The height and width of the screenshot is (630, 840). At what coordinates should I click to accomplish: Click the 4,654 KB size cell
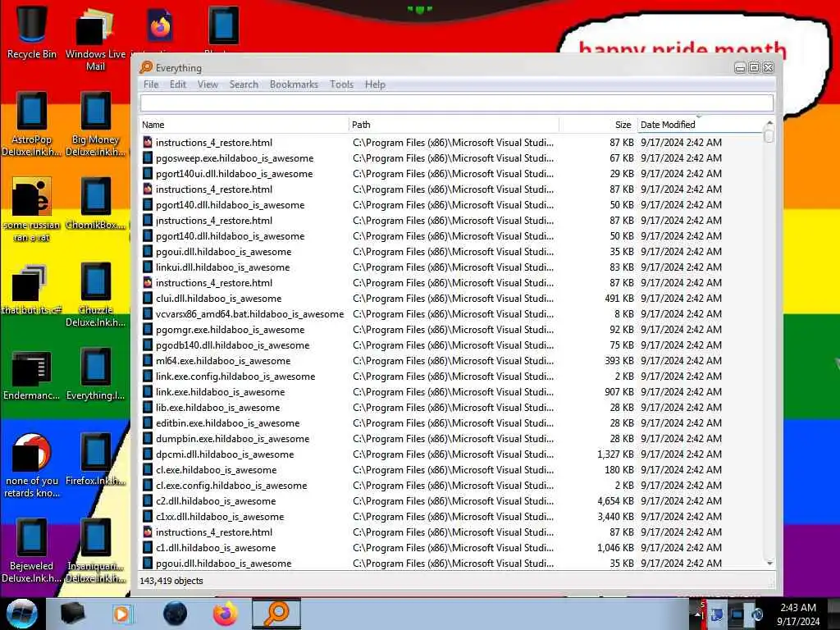pos(615,501)
